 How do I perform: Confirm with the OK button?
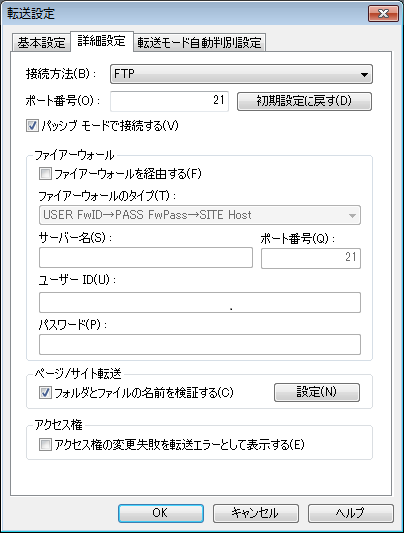point(161,513)
